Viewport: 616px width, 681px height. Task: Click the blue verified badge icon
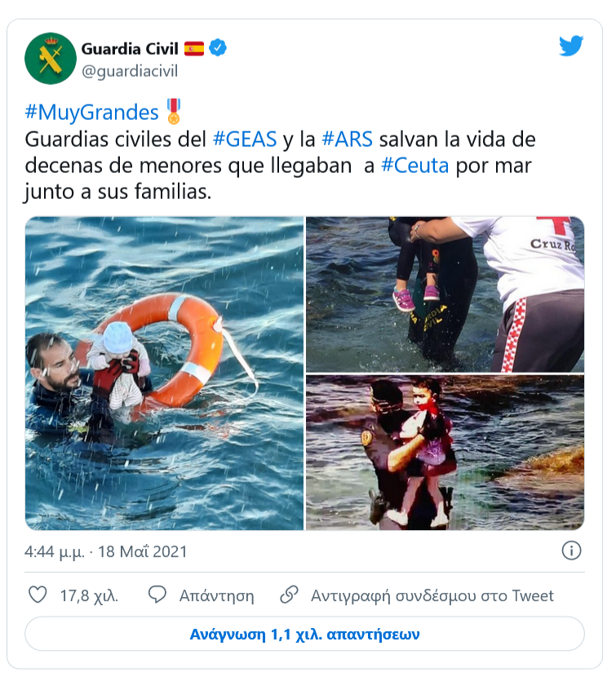218,48
